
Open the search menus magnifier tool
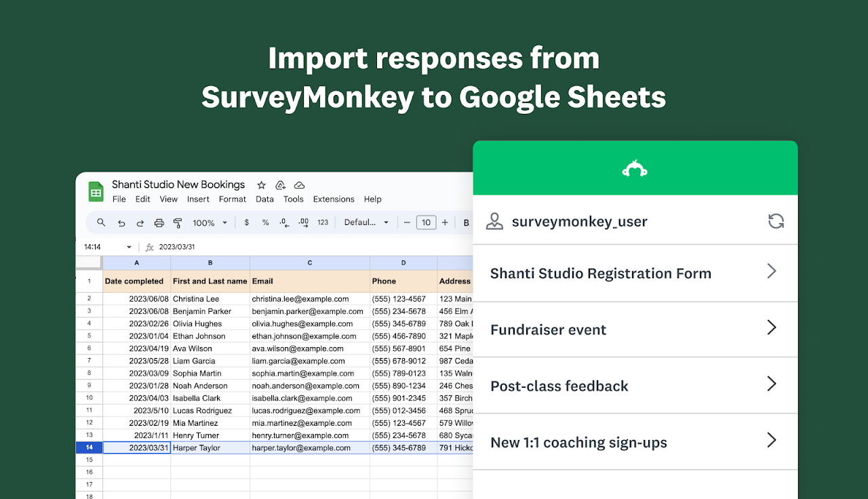101,222
